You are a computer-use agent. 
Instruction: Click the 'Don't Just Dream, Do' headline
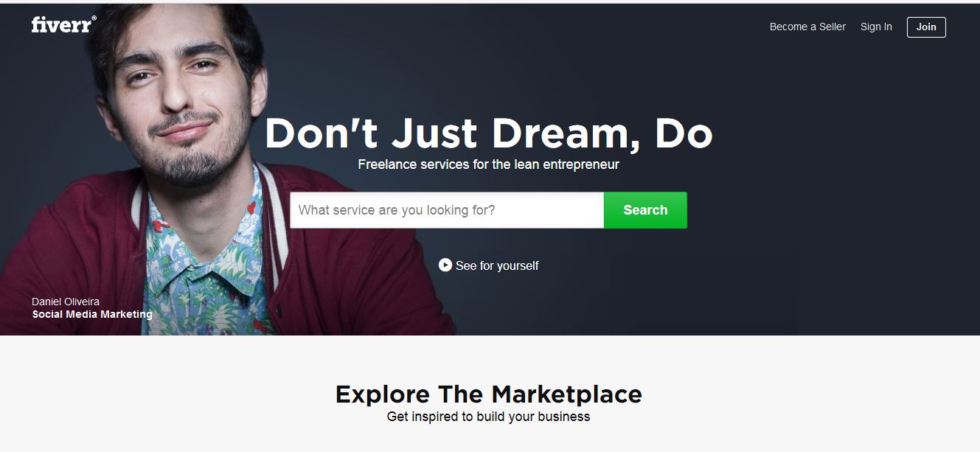[x=488, y=133]
